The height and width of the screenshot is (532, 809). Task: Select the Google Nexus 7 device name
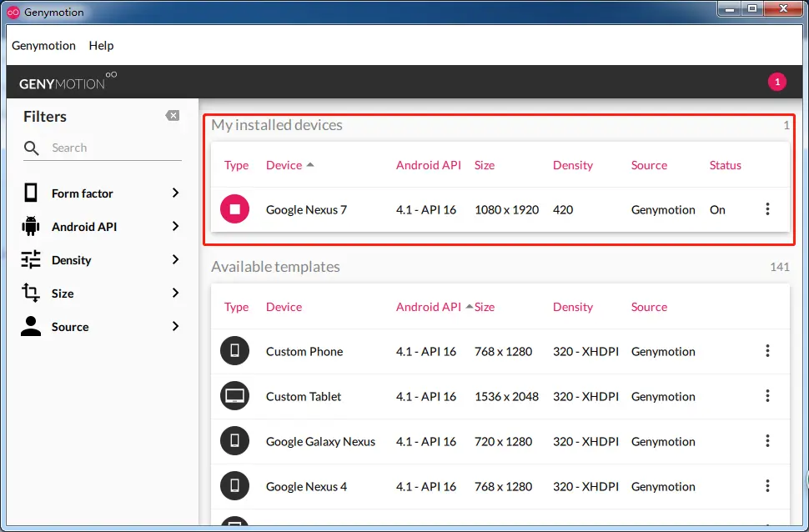[x=306, y=210]
